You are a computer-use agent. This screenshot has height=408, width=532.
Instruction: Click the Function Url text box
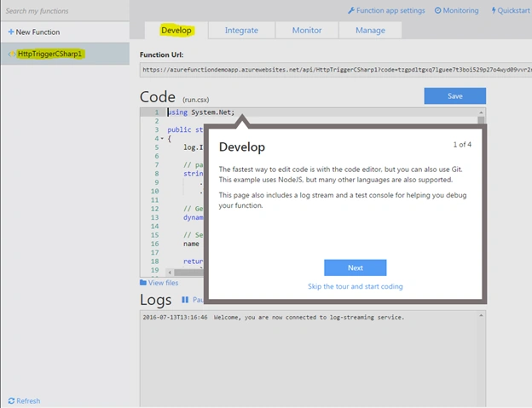point(336,70)
